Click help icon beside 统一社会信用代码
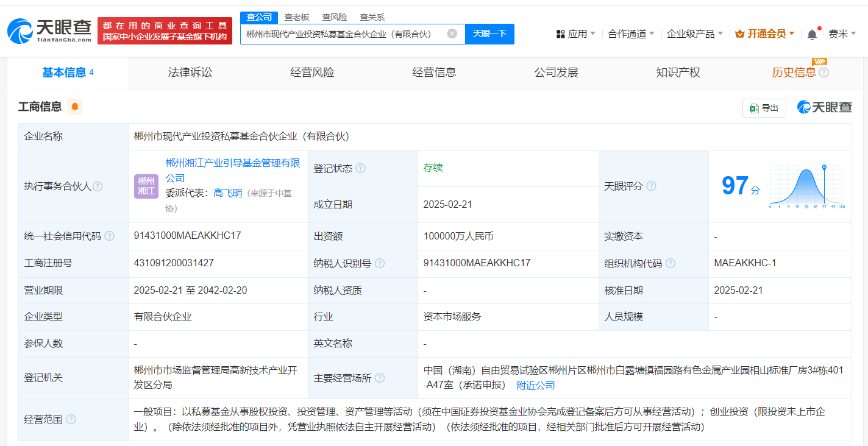This screenshot has width=868, height=446. [x=109, y=236]
